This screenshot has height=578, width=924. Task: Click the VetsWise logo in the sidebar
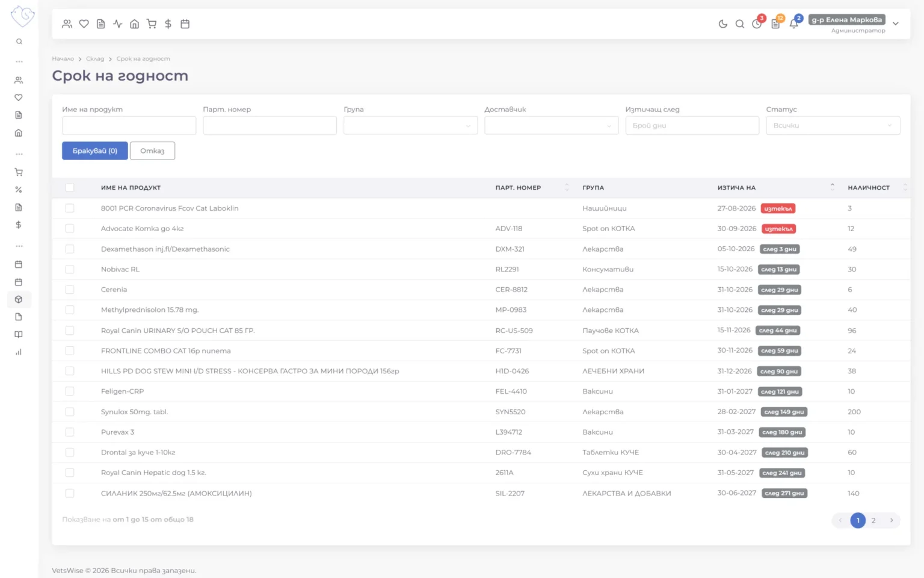click(22, 16)
